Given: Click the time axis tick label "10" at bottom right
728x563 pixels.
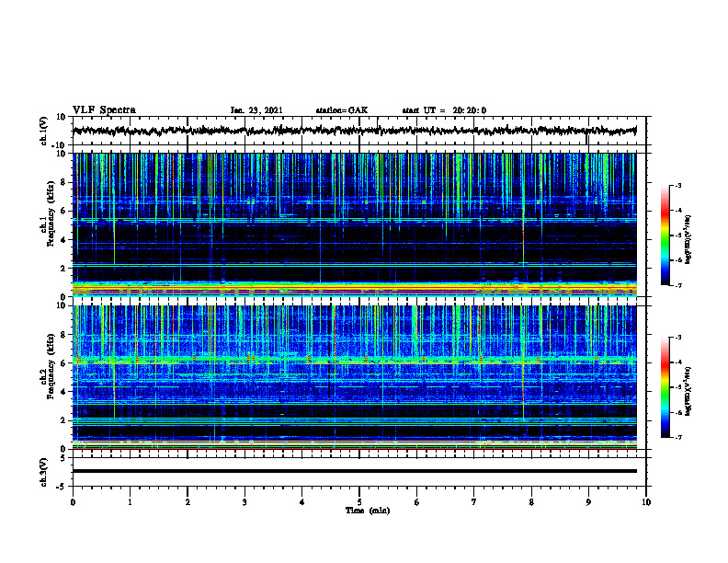Looking at the screenshot, I should 646,502.
